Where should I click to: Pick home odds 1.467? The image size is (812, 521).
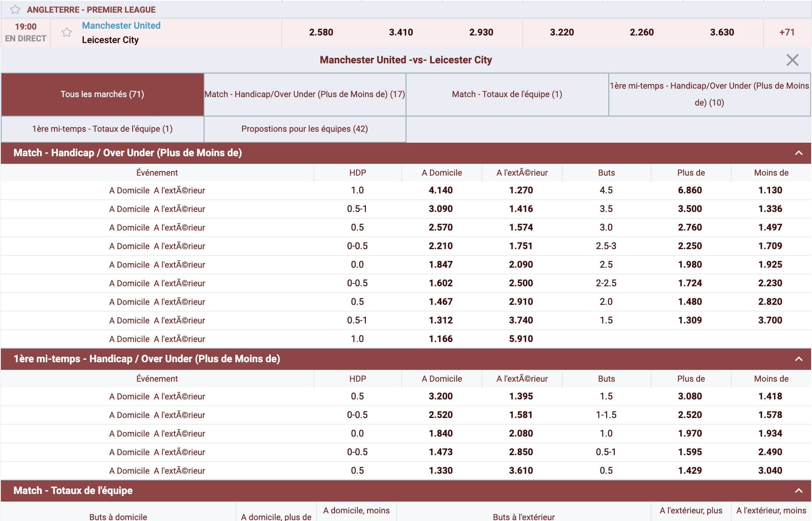[x=441, y=301]
